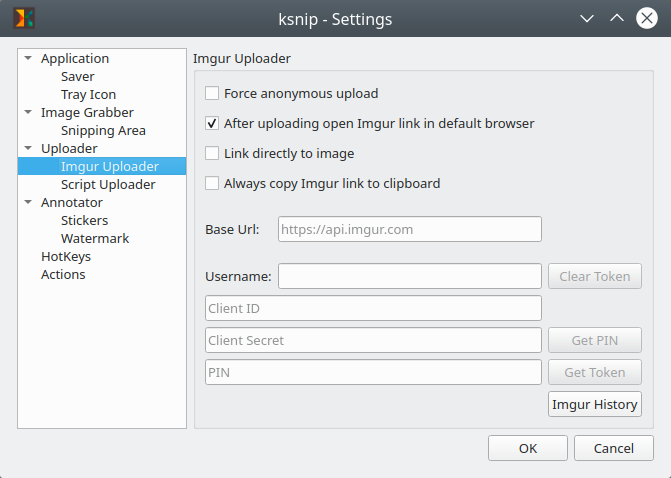Collapse the Annotator tree node
Viewport: 671px width, 478px height.
29,203
